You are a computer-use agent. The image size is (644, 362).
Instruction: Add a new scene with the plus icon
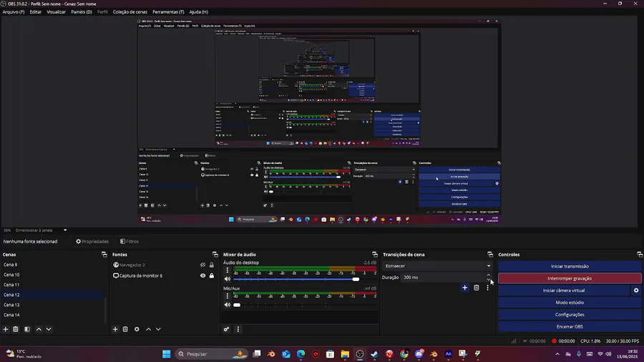pos(6,329)
